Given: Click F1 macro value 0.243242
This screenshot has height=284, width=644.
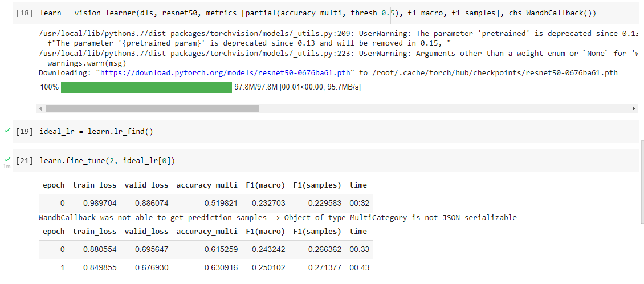Looking at the screenshot, I should click(268, 249).
